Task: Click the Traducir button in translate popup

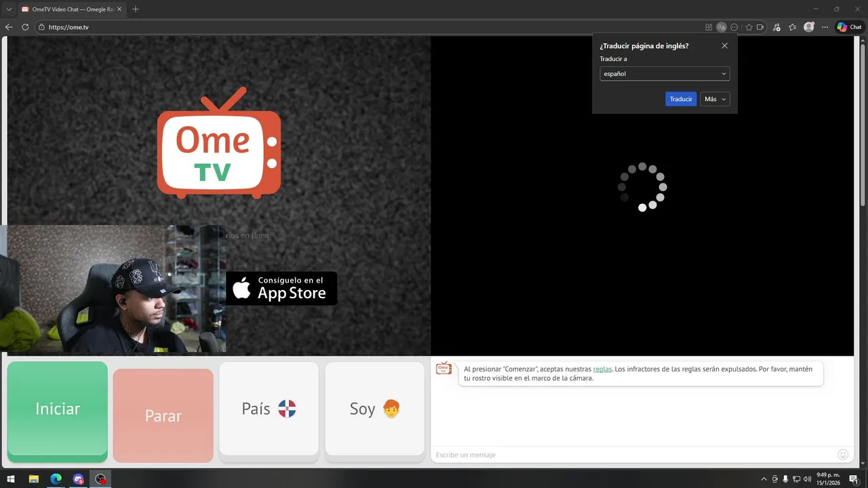Action: (x=681, y=99)
